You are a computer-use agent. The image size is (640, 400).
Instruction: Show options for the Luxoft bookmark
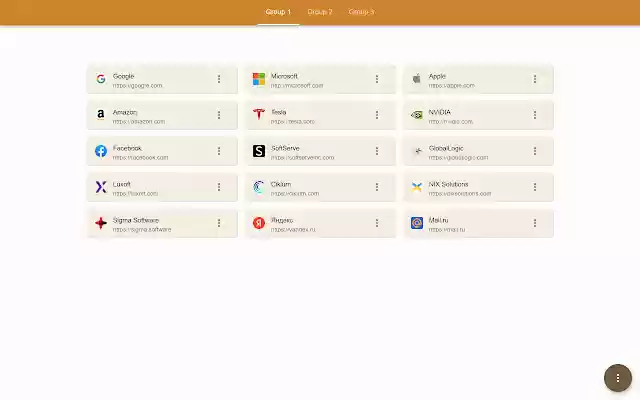(x=219, y=187)
